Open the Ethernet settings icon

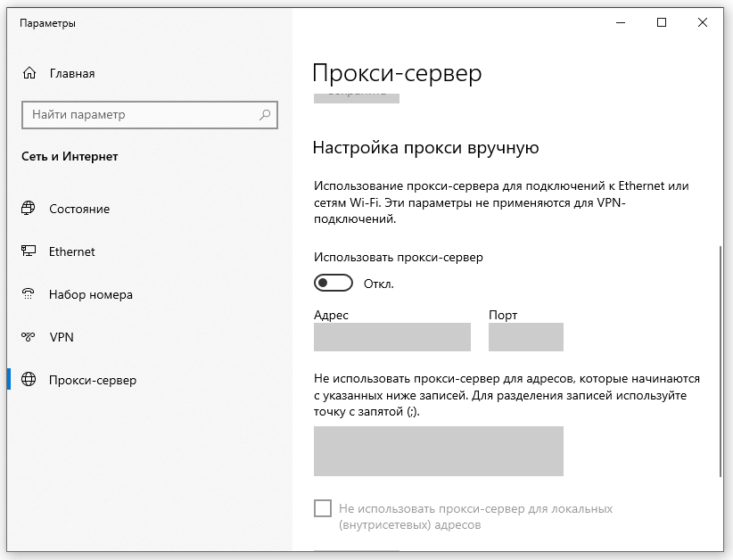pos(29,251)
